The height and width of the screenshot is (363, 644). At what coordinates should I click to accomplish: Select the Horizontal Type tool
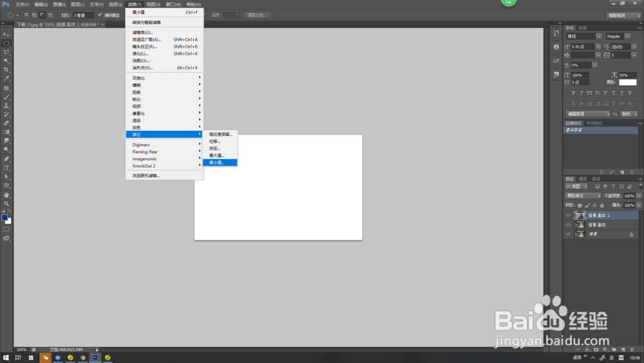[x=6, y=168]
